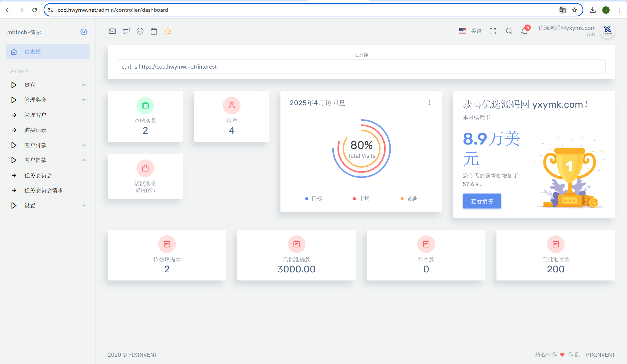Screen dimensions: 627x364
Task: Open the calendar icon in toolbar
Action: (x=154, y=31)
